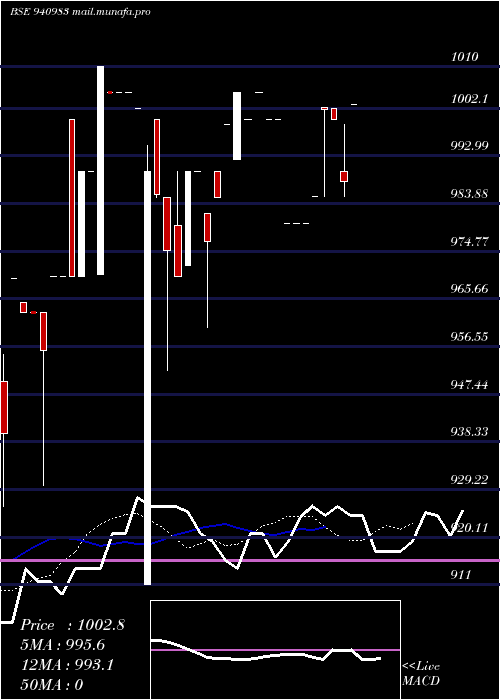Select the 929.22 price axis label
The image size is (500, 700).
tap(469, 479)
